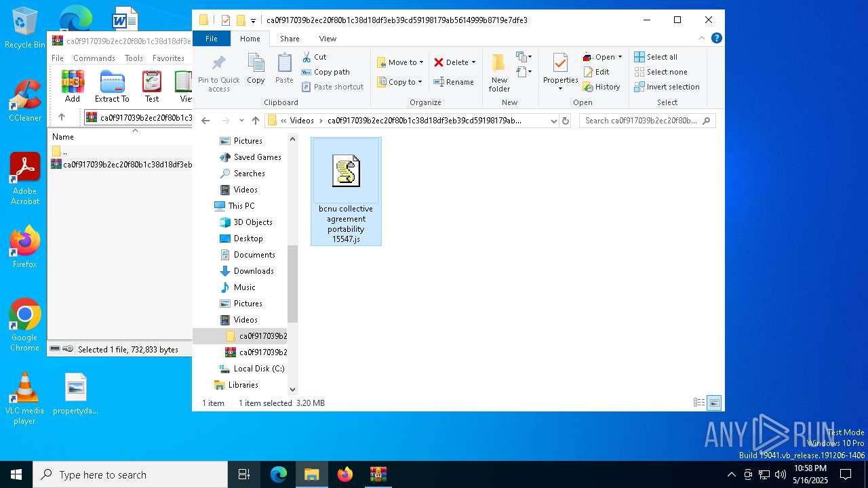Image resolution: width=868 pixels, height=488 pixels.
Task: Click the red Delete icon
Action: click(x=439, y=62)
